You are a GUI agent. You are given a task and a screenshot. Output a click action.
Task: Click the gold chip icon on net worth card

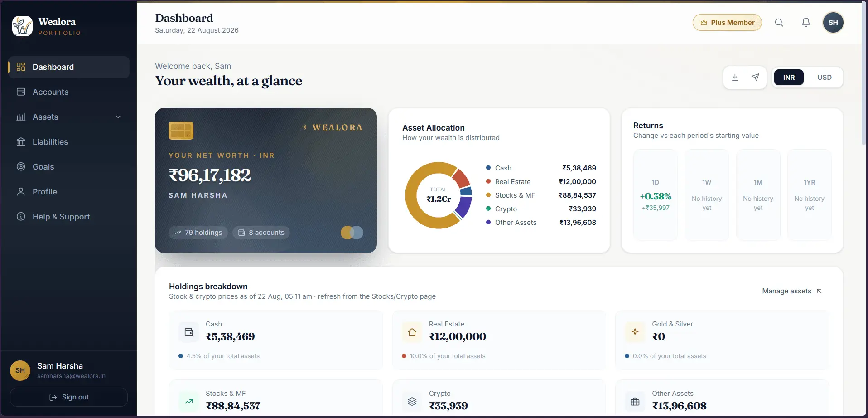coord(181,131)
